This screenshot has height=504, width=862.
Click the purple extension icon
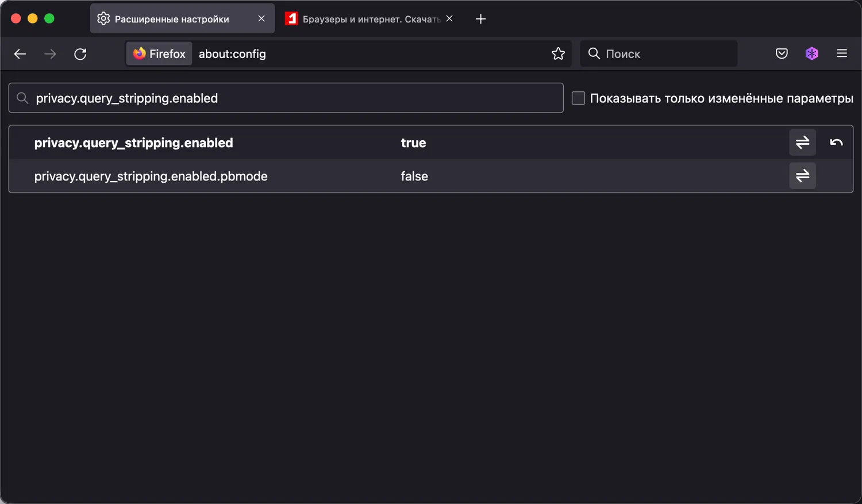click(x=811, y=54)
